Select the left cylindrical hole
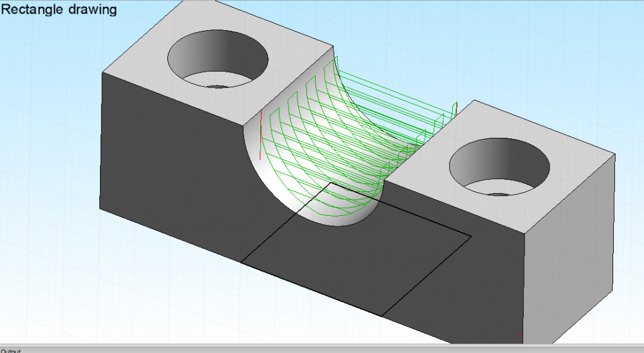Viewport: 644px width, 353px height. (x=218, y=59)
